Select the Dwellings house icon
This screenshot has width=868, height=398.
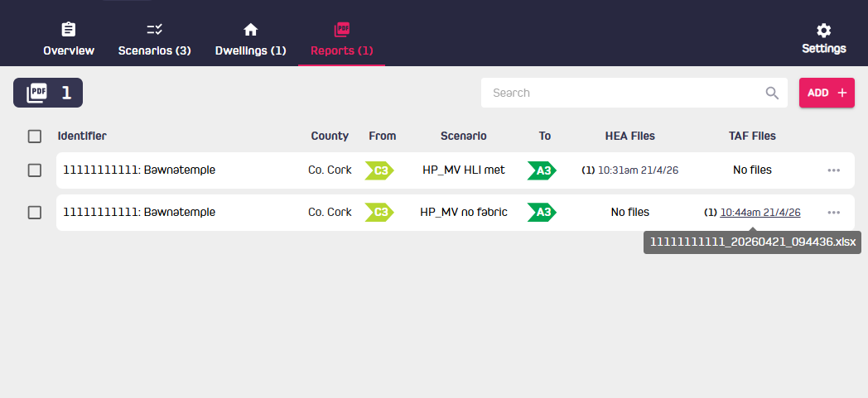click(x=251, y=29)
